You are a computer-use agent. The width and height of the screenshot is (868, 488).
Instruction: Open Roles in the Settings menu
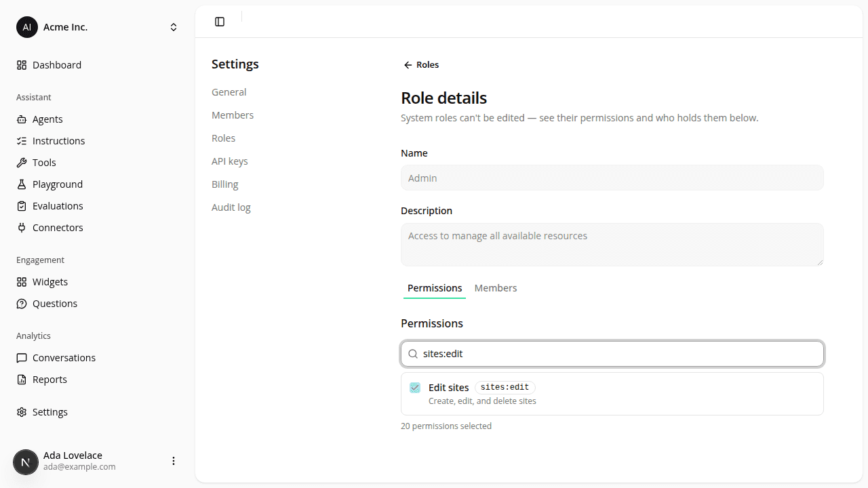click(224, 138)
